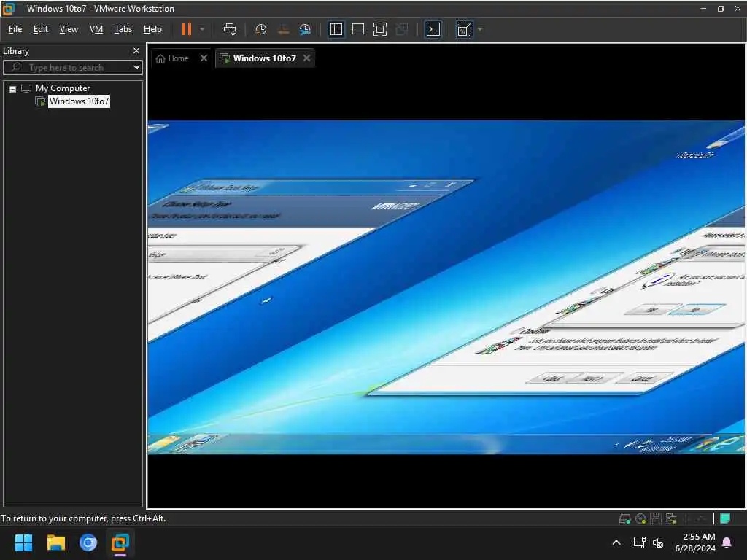Close the Windows 10to7 tab

coord(307,58)
